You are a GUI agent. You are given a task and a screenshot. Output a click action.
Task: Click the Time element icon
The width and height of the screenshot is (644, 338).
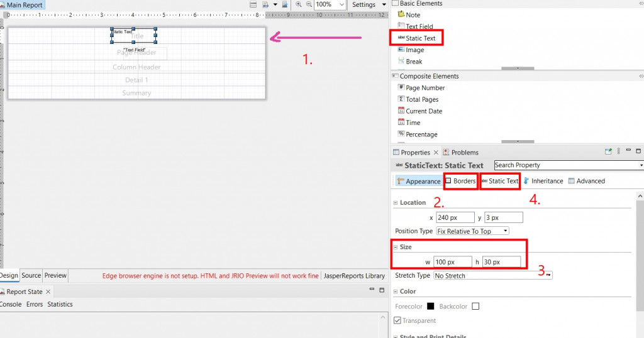point(401,123)
